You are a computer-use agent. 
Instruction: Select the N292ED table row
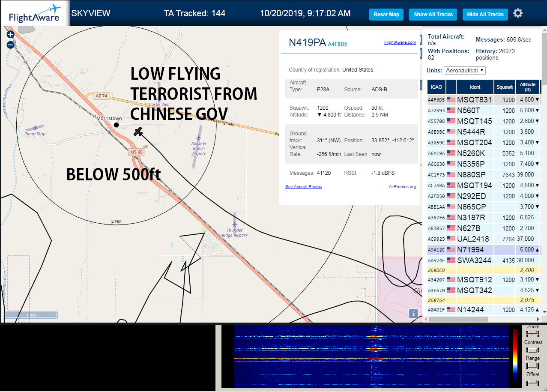pos(484,196)
